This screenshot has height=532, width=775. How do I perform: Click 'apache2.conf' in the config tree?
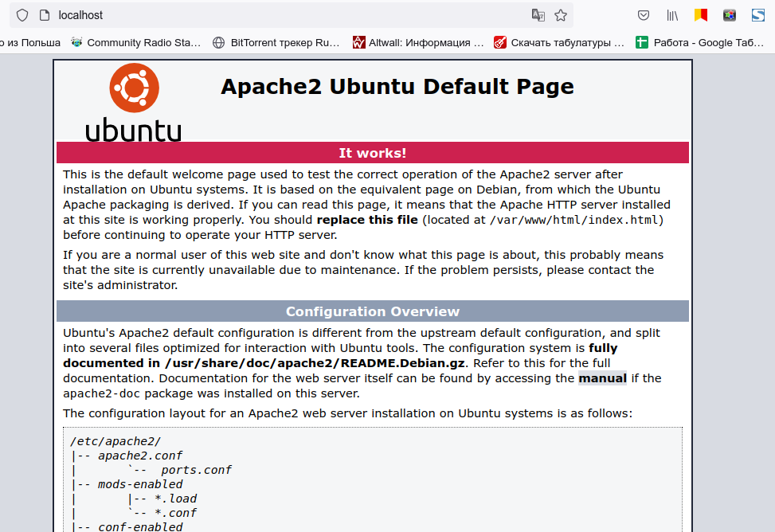tap(140, 456)
